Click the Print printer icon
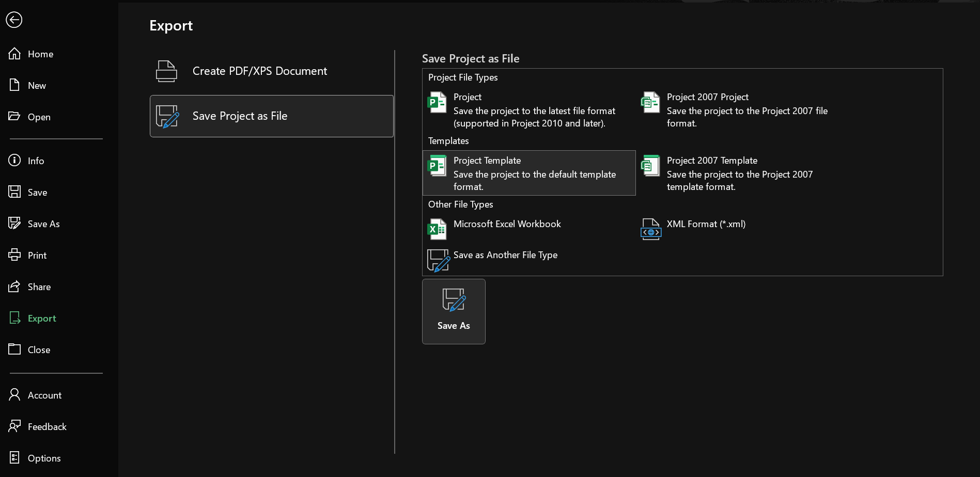 click(14, 255)
